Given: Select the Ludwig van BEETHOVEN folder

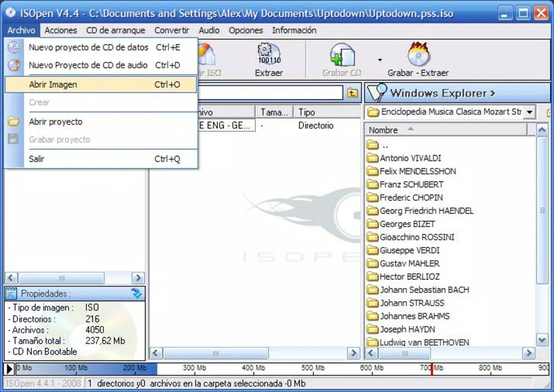Looking at the screenshot, I should [x=418, y=342].
